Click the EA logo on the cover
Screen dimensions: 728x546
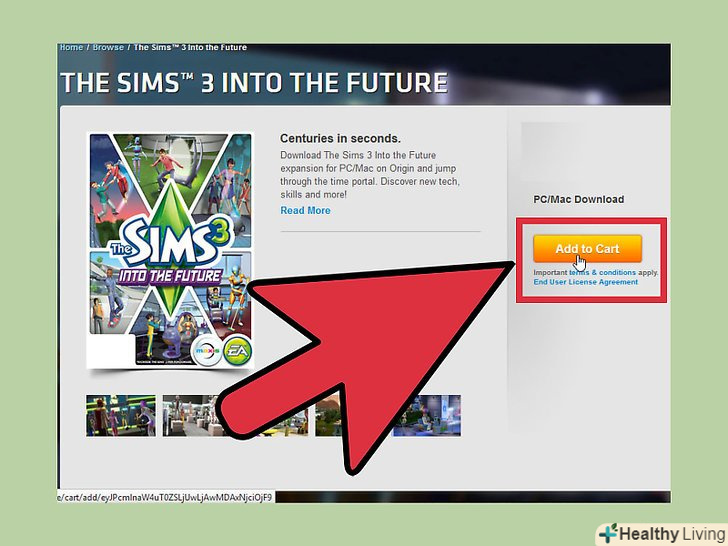pos(237,351)
